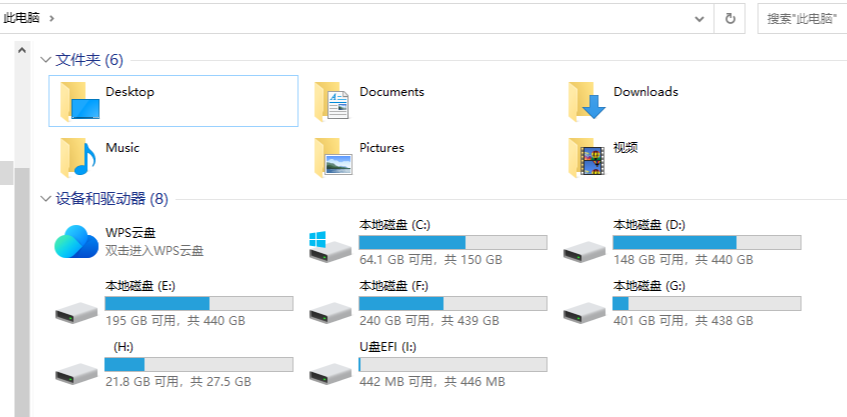Open the address bar history dropdown
This screenshot has width=847, height=417.
(x=699, y=19)
